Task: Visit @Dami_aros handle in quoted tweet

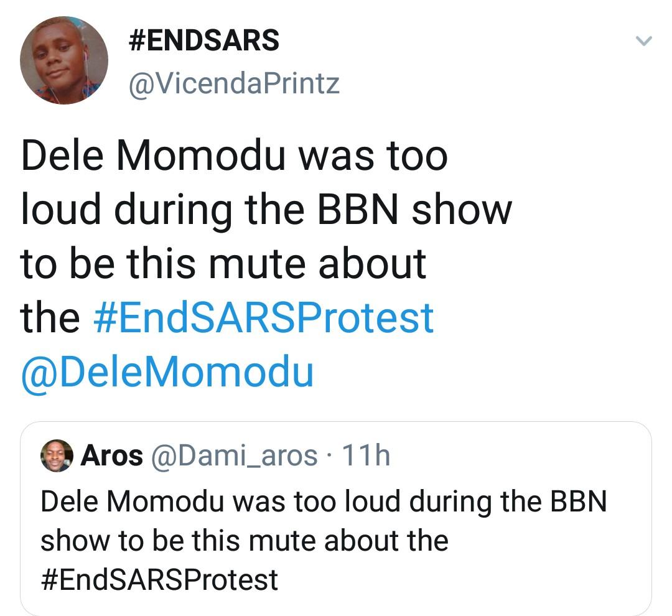Action: click(x=235, y=455)
